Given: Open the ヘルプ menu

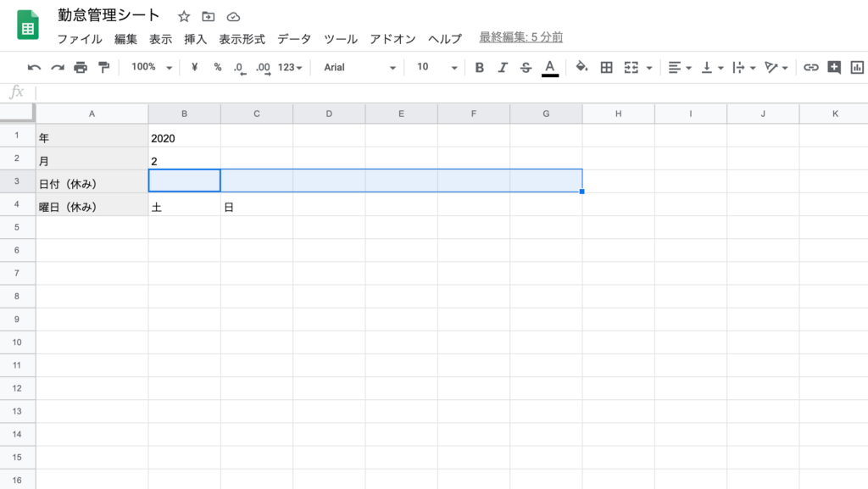Looking at the screenshot, I should 444,39.
